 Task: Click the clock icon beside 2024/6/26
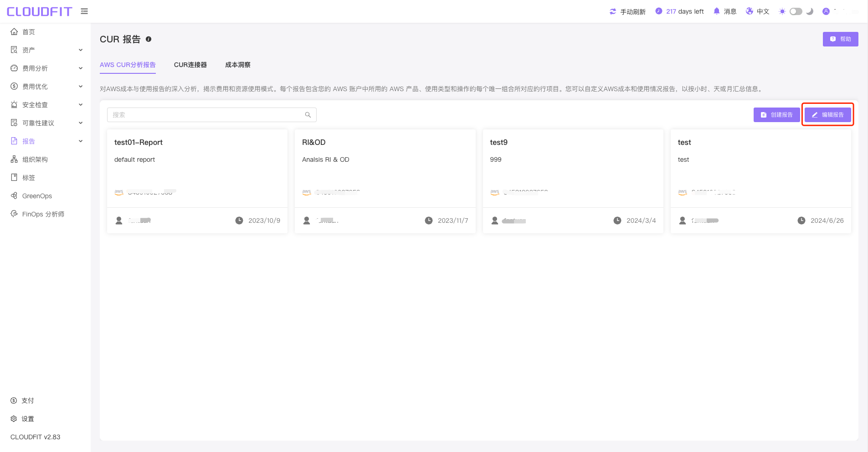801,221
